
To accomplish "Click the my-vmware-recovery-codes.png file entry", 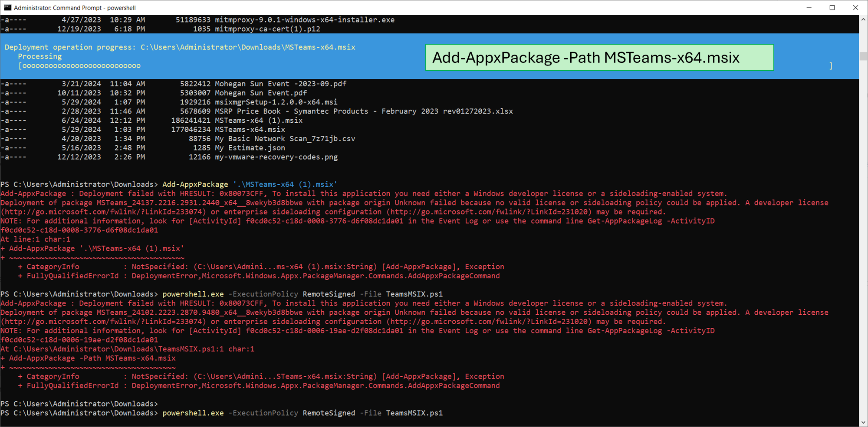I will pyautogui.click(x=276, y=157).
